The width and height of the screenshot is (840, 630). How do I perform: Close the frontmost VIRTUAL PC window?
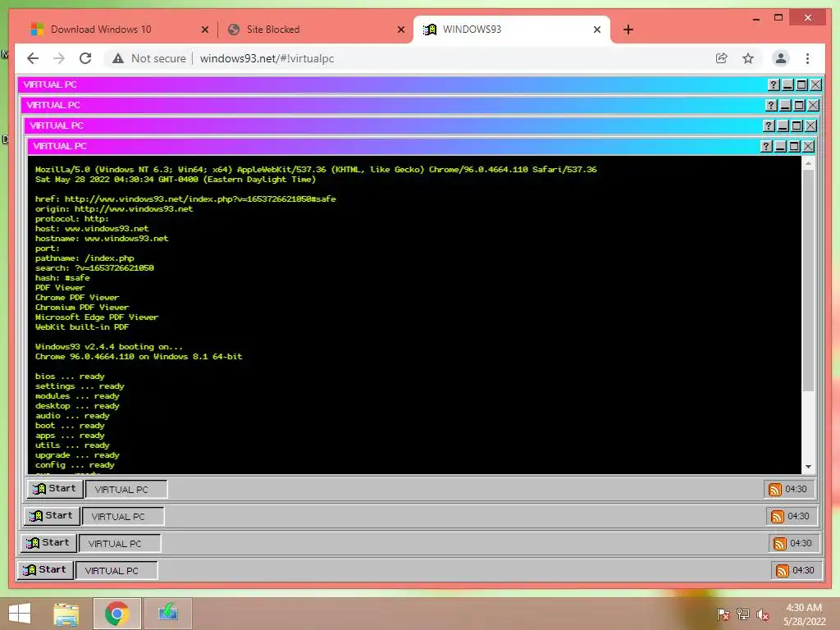coord(808,146)
